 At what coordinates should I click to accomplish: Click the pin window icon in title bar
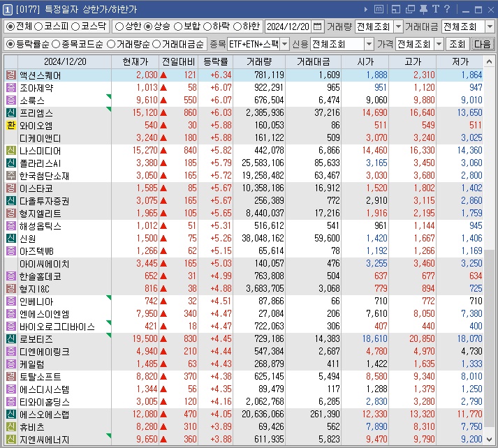click(x=423, y=9)
